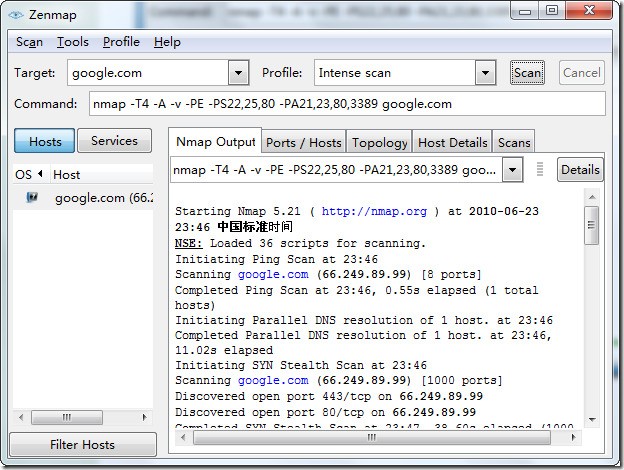Expand the Profile dropdown arrow
This screenshot has height=470, width=624.
pos(485,73)
